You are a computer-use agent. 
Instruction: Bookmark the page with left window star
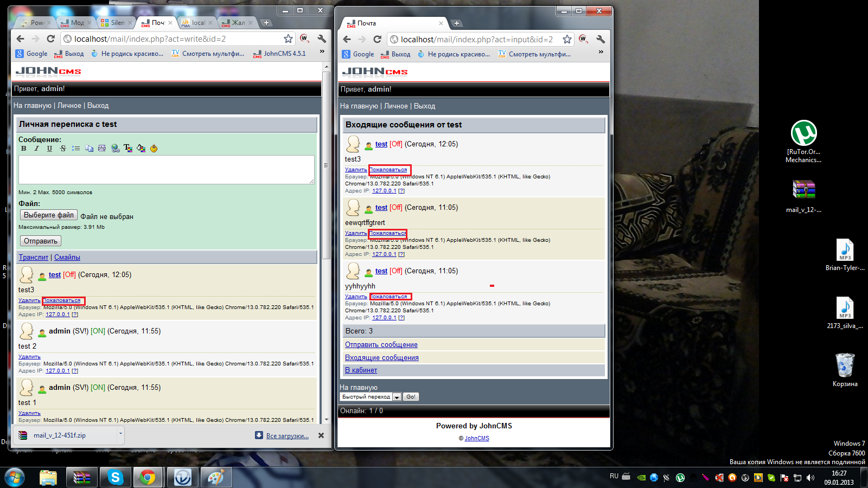288,38
